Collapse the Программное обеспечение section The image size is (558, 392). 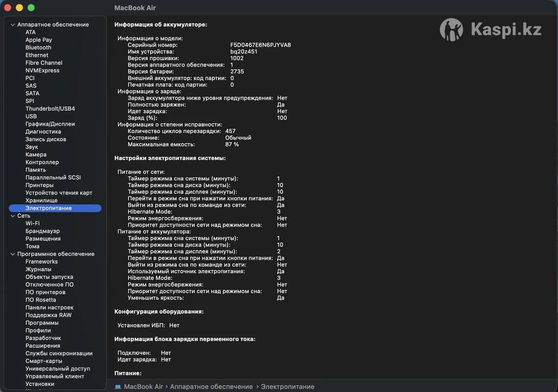13,254
